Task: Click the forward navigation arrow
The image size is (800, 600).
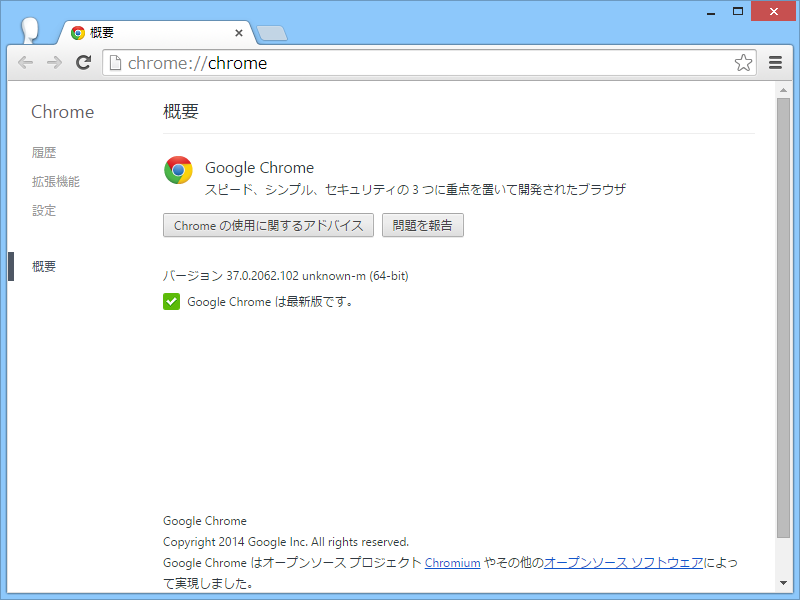Action: click(53, 62)
